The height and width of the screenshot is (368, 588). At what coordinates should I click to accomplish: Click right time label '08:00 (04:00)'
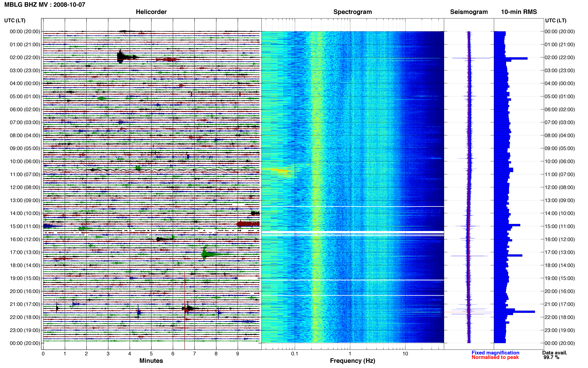tap(560, 135)
